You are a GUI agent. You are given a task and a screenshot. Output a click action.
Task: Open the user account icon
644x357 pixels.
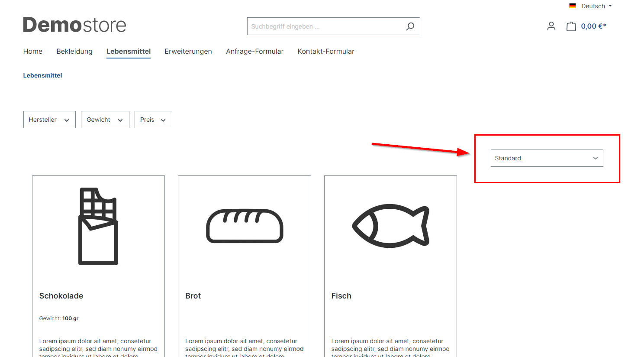click(x=551, y=26)
